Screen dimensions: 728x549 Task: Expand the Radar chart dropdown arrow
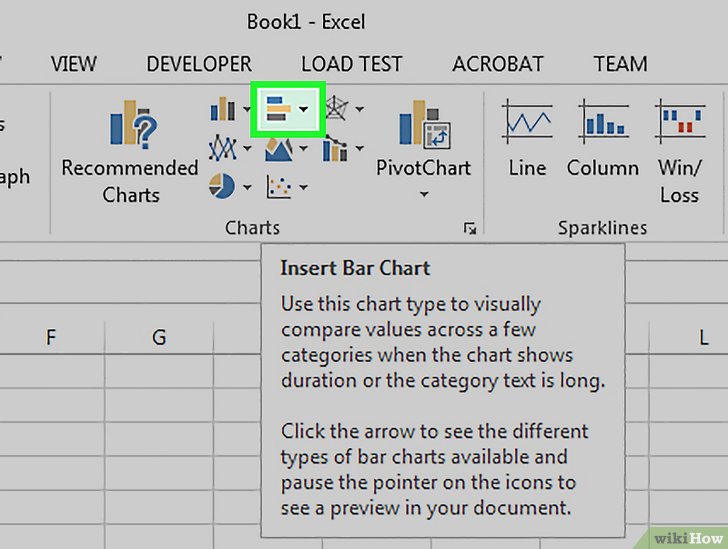pyautogui.click(x=360, y=110)
